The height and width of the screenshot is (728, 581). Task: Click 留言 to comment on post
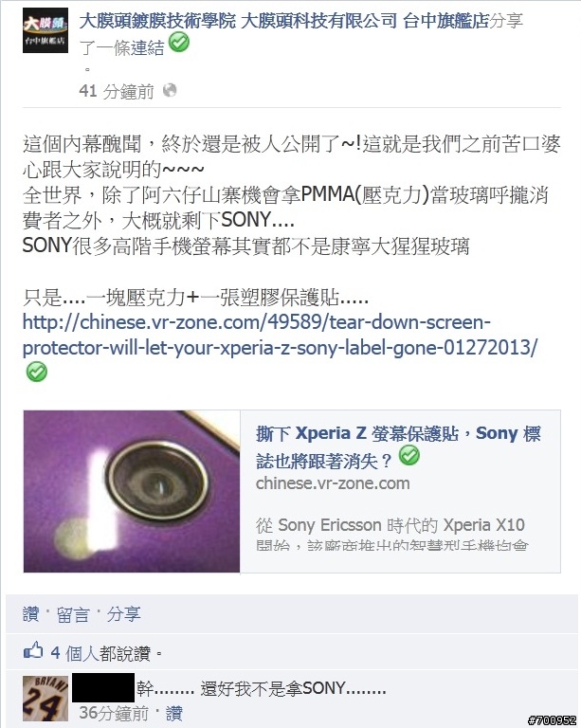73,614
